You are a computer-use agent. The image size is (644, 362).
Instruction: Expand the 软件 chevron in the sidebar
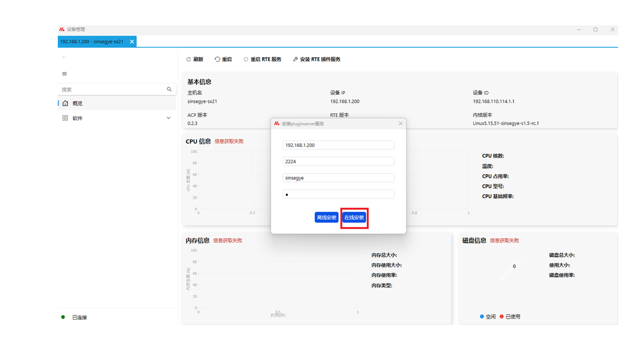coord(168,118)
